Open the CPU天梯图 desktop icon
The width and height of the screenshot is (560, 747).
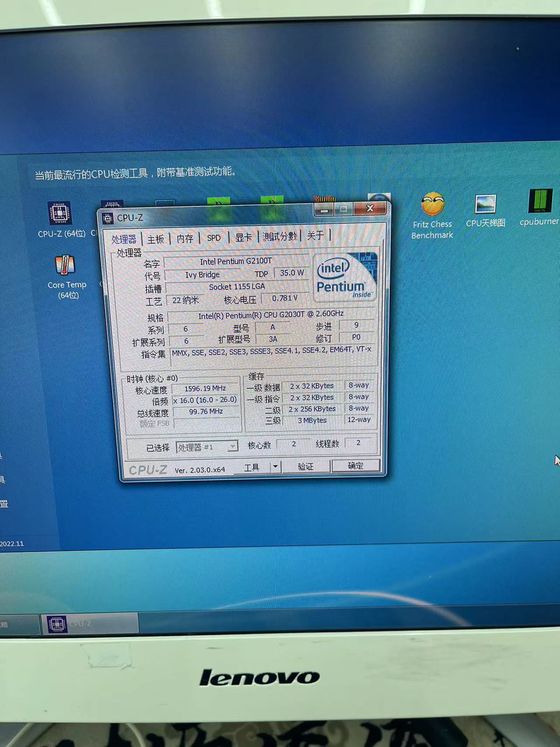tap(485, 204)
